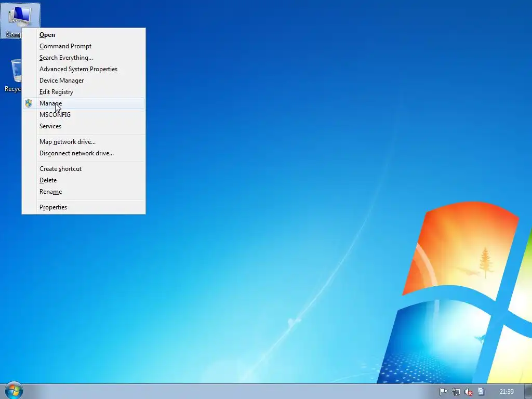Image resolution: width=532 pixels, height=399 pixels.
Task: Launch Command Prompt from context menu
Action: pos(84,46)
